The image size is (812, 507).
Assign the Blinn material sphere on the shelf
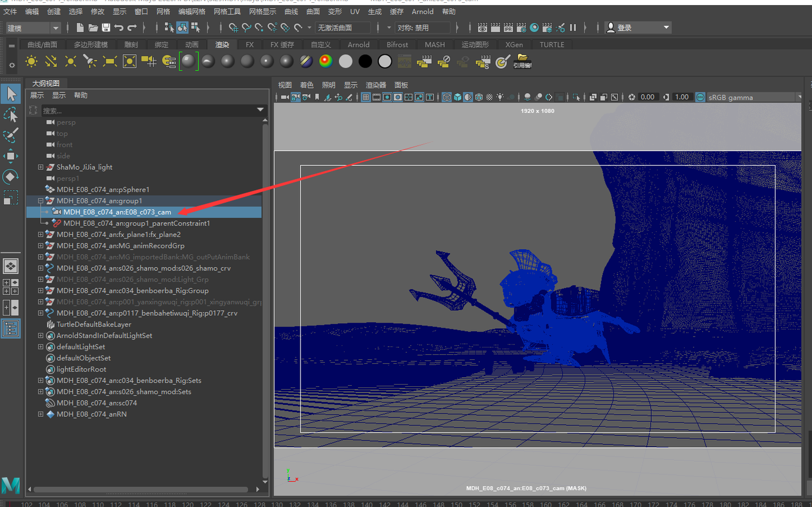pyautogui.click(x=228, y=61)
